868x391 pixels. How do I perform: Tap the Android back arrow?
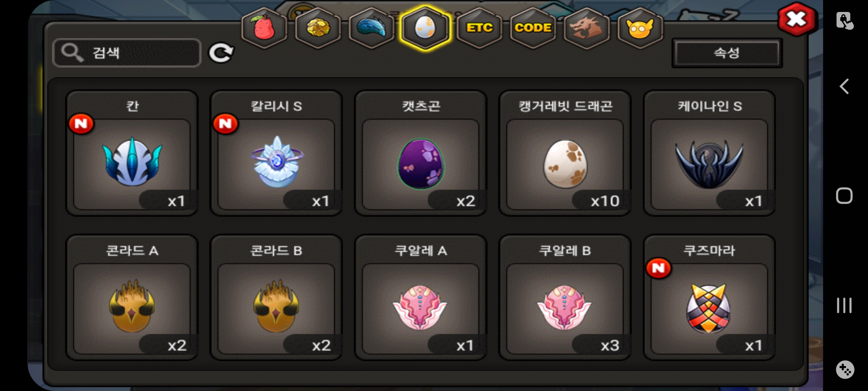(844, 87)
